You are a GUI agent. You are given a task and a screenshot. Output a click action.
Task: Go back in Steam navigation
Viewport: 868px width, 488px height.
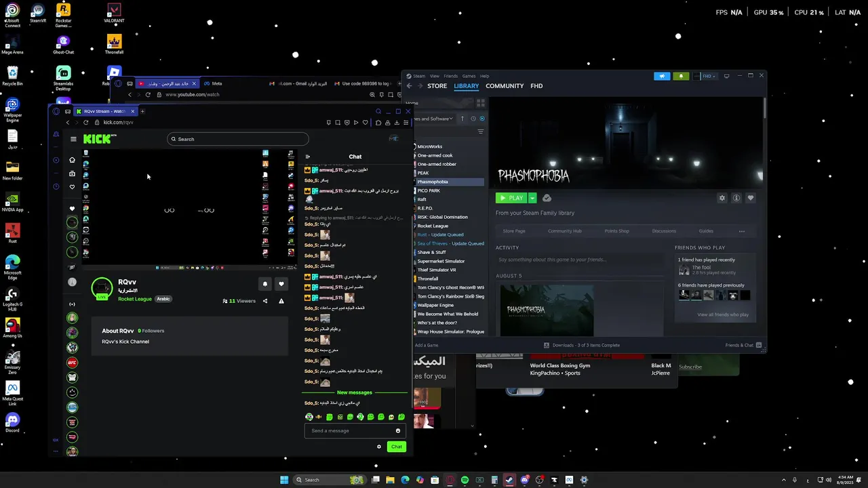pyautogui.click(x=409, y=86)
